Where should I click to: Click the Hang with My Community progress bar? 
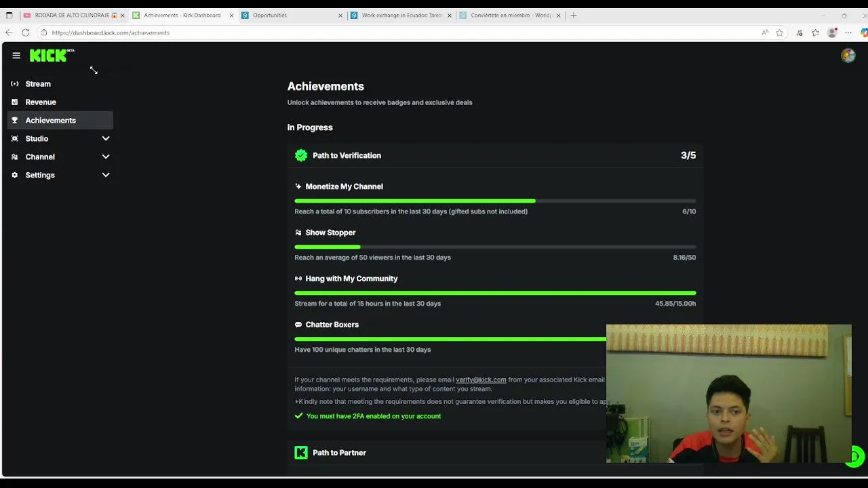(x=495, y=293)
